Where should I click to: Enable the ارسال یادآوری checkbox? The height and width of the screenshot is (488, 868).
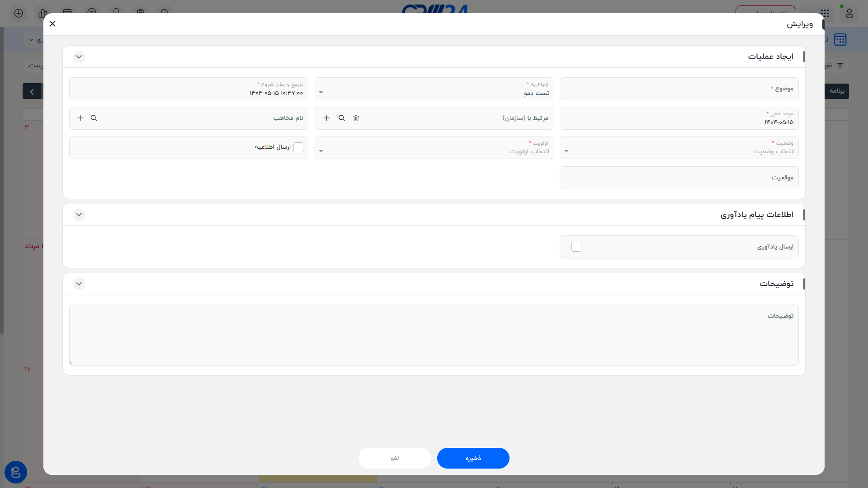576,247
